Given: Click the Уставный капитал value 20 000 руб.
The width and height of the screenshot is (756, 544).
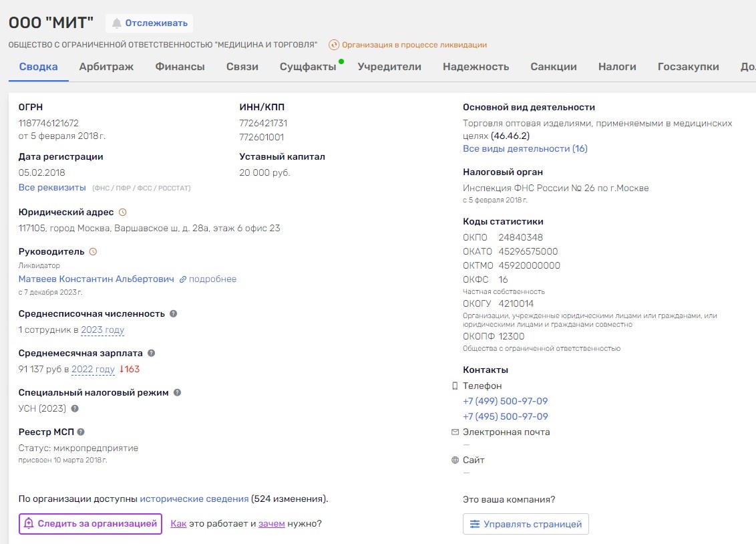Looking at the screenshot, I should coord(264,172).
